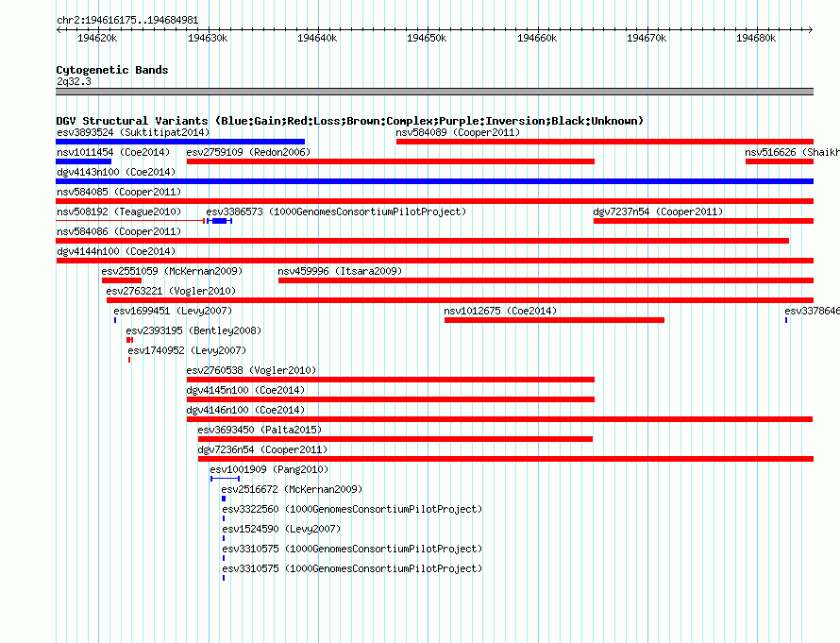Open the nsv584085 (Cooper2011) variant label
The width and height of the screenshot is (840, 643).
[x=119, y=192]
